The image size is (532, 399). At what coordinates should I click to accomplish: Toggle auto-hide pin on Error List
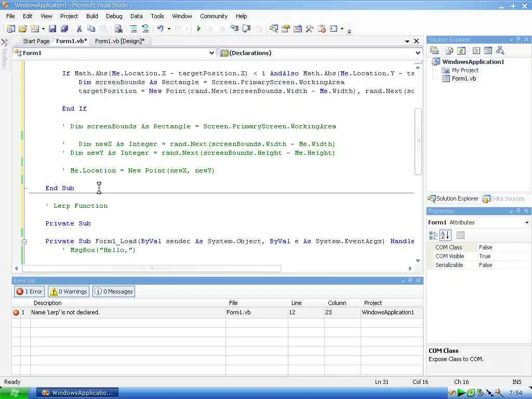point(410,280)
